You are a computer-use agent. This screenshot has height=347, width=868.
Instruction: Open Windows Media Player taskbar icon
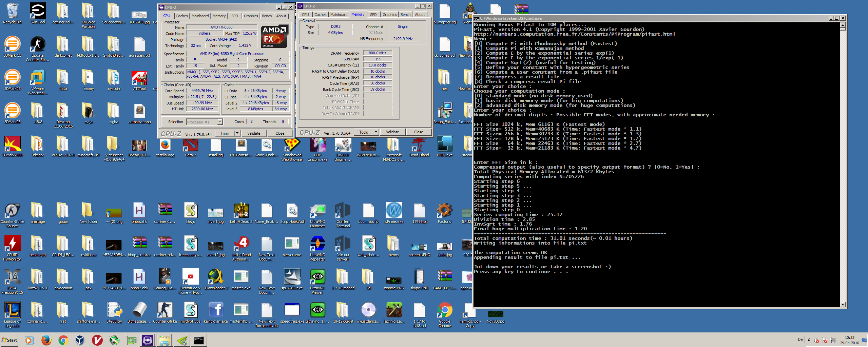[29, 340]
